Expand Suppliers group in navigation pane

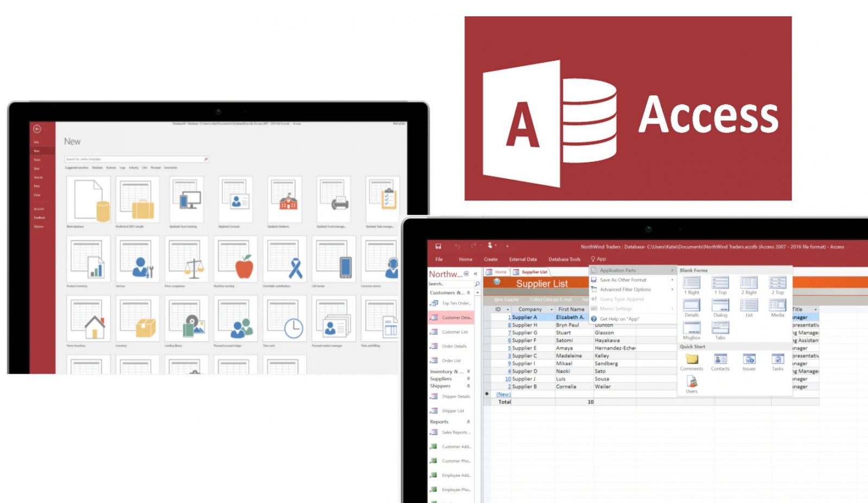[x=469, y=378]
